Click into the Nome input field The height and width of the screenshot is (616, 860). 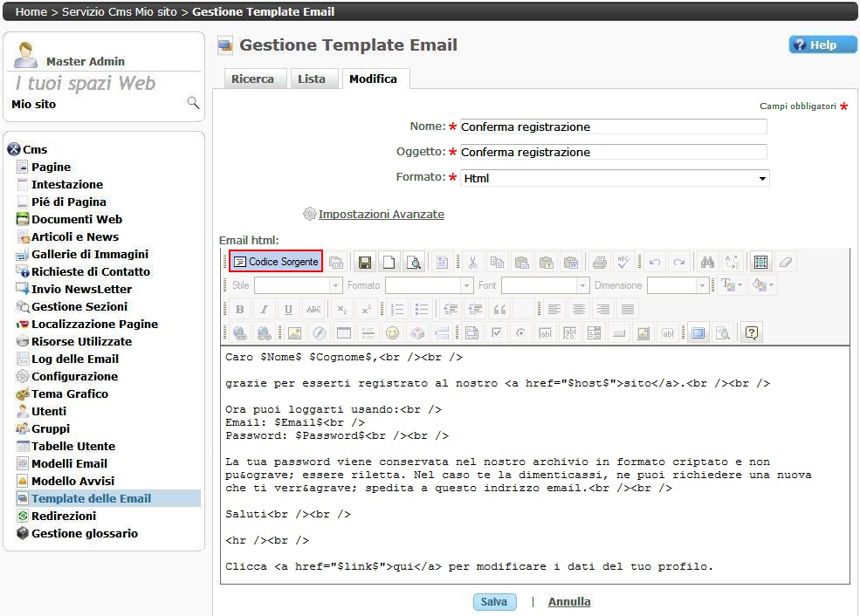613,127
